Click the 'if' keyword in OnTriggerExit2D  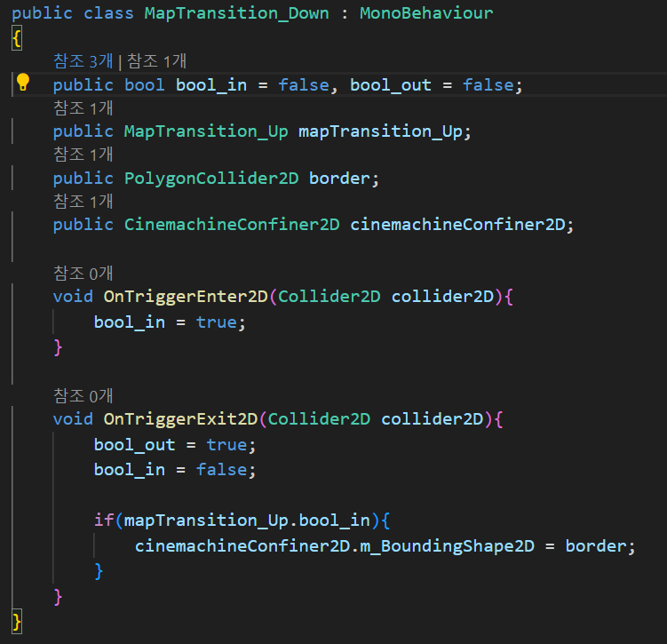[104, 521]
